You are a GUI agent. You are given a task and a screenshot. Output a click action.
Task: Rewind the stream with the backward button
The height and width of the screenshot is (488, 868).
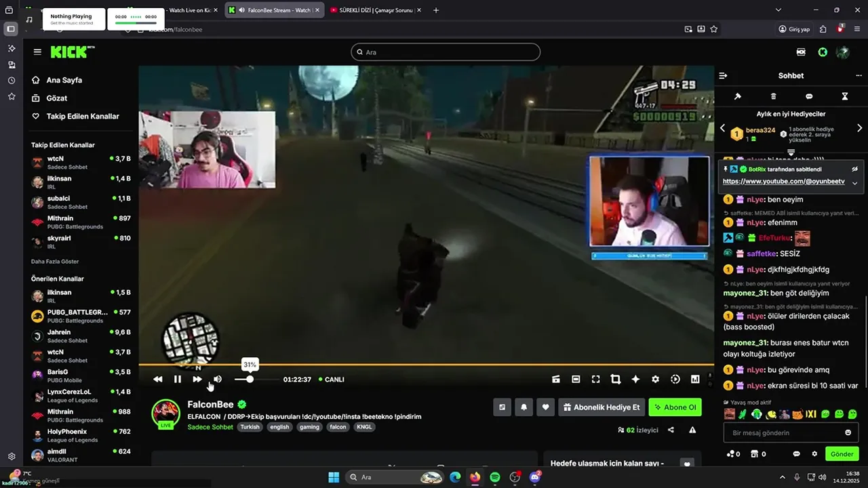158,380
